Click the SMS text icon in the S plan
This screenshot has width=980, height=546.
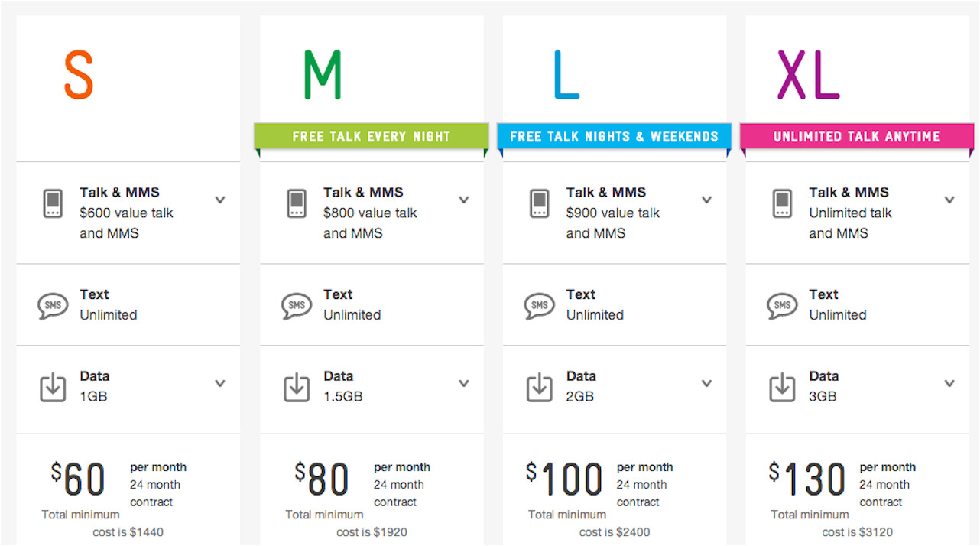[x=52, y=304]
